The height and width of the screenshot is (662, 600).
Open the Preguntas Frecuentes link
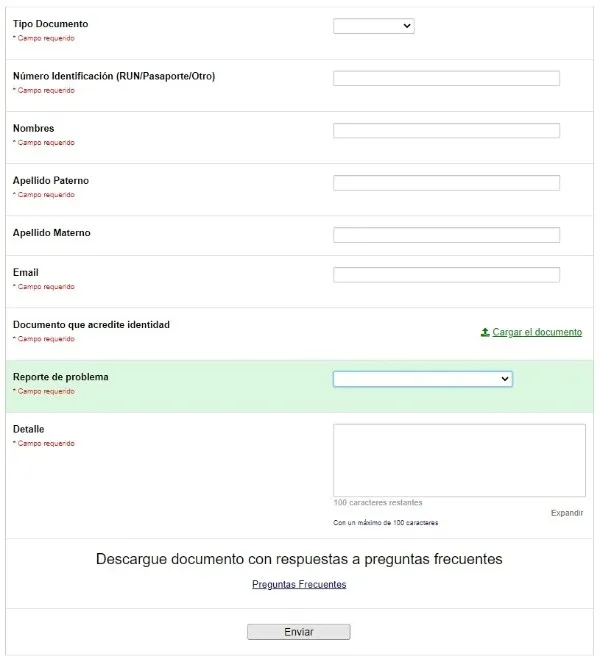point(299,584)
